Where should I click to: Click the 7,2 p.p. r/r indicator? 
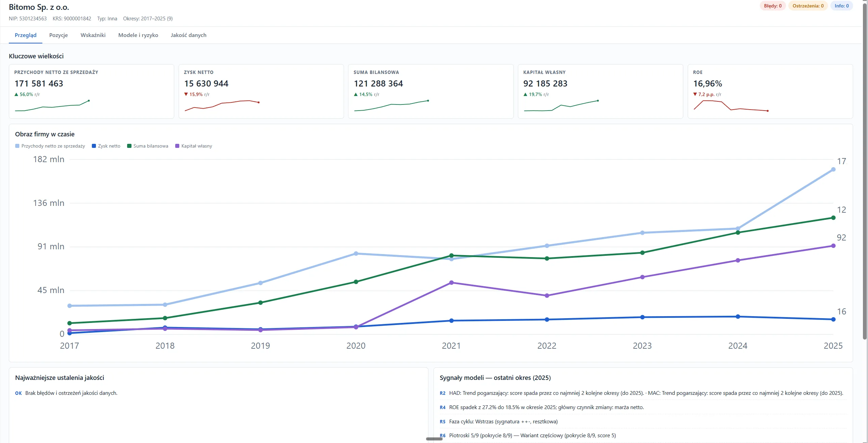pos(707,95)
